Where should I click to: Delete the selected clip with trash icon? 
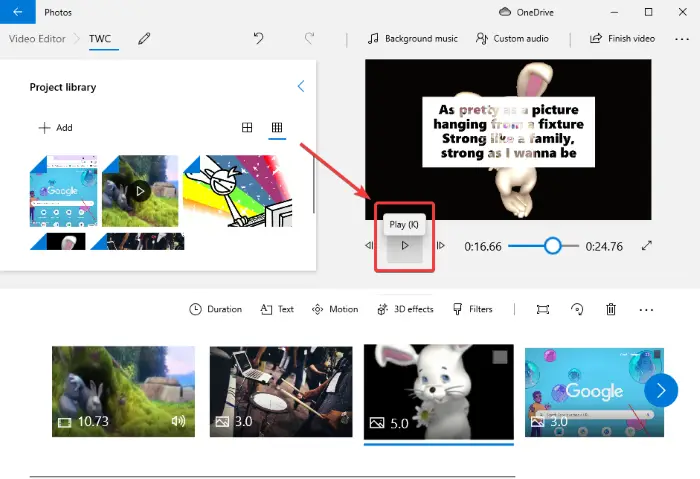pos(611,309)
